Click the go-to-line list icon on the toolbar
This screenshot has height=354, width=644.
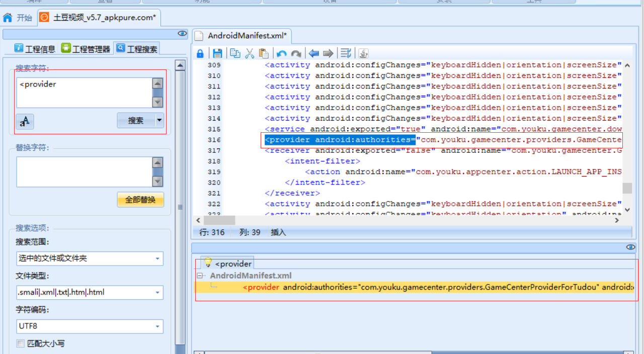tap(346, 53)
